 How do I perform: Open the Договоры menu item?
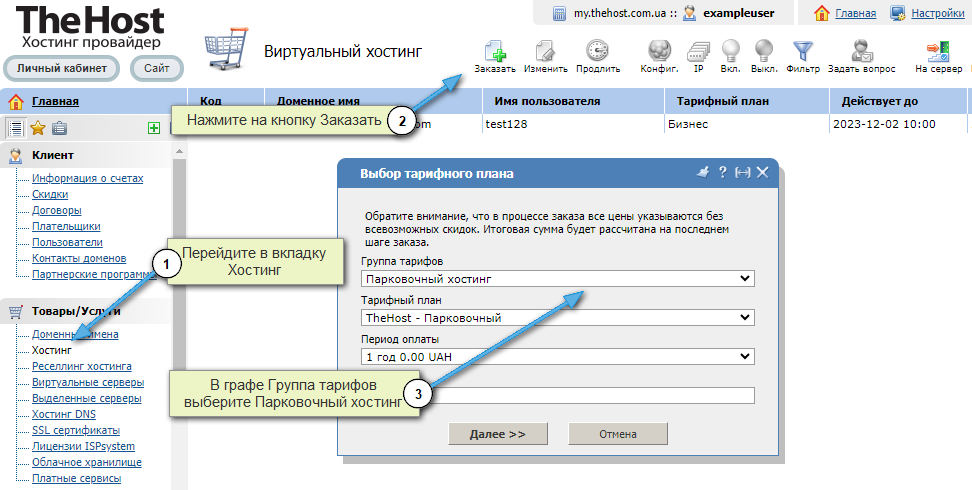[x=56, y=210]
